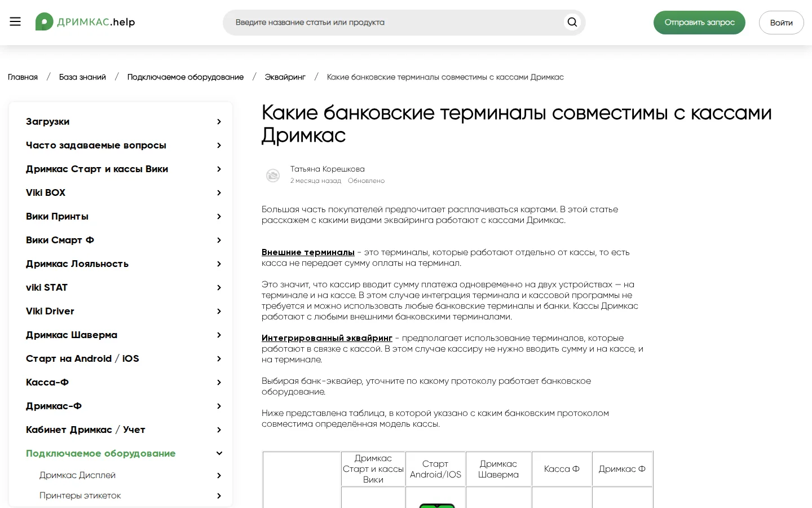Expand the Касса-Ф chevron

pyautogui.click(x=219, y=383)
